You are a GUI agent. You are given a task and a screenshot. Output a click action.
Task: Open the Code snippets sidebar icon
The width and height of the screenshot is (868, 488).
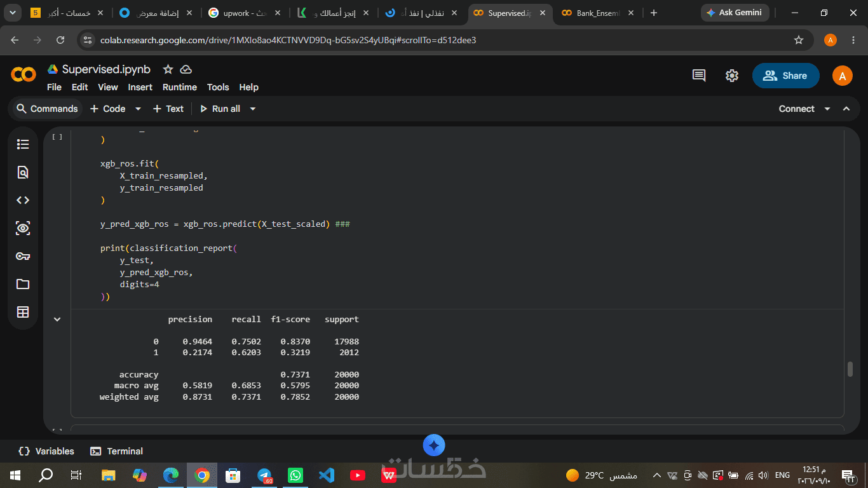23,200
